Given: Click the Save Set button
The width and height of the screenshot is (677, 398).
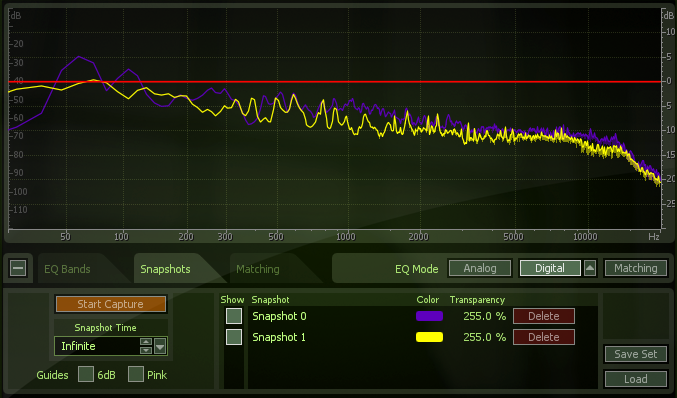Looking at the screenshot, I should point(636,354).
